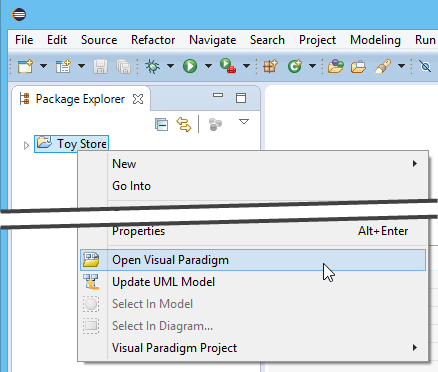This screenshot has height=372, width=438.
Task: Click the Open Task folder icon
Action: (358, 67)
